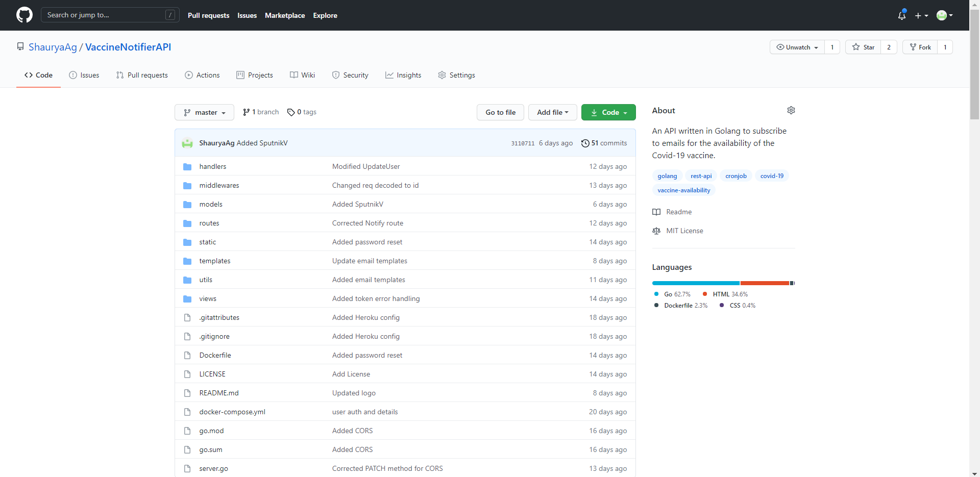The height and width of the screenshot is (477, 980).
Task: Open 'Corrected PATCH method for CORS' commit message
Action: pos(387,468)
